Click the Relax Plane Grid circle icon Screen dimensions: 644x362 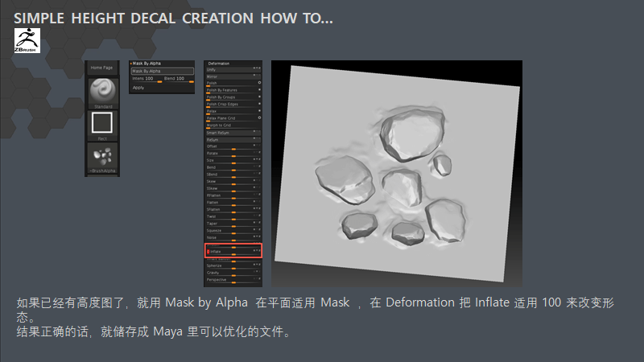[x=259, y=118]
